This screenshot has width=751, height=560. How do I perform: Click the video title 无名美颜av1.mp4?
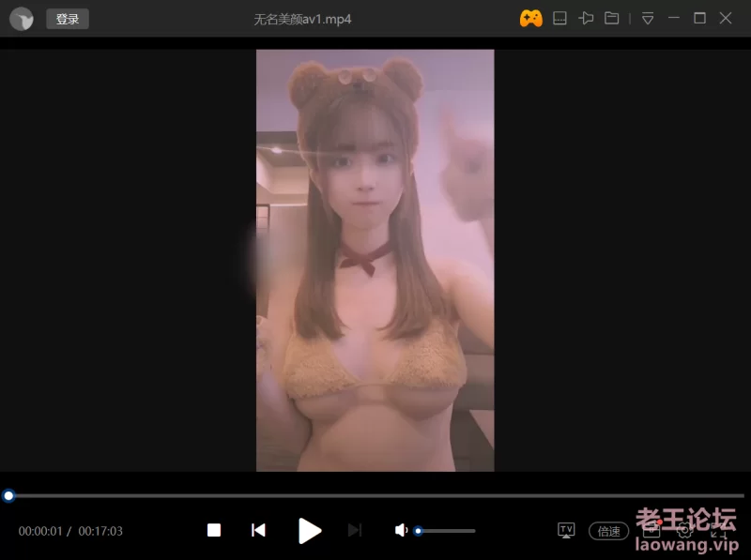pyautogui.click(x=302, y=19)
